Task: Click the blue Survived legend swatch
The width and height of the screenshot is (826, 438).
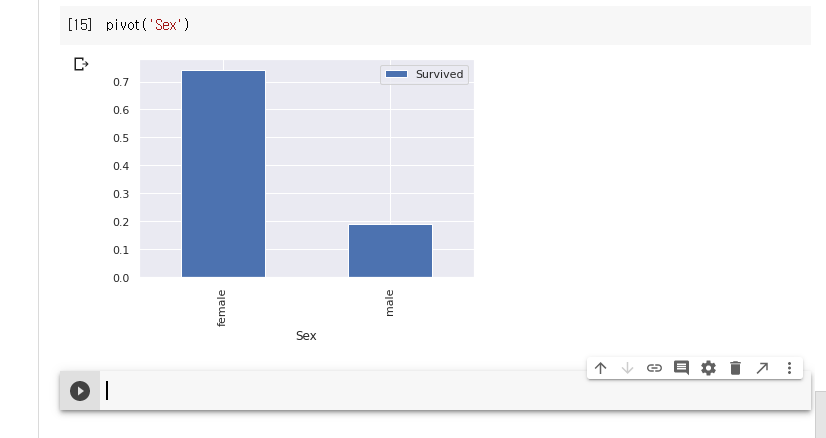Action: [x=397, y=75]
